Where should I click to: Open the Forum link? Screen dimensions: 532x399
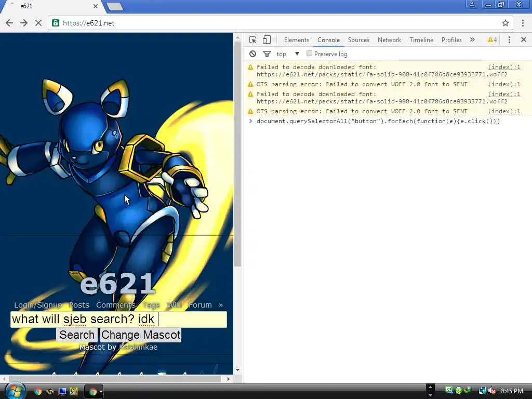pos(200,305)
